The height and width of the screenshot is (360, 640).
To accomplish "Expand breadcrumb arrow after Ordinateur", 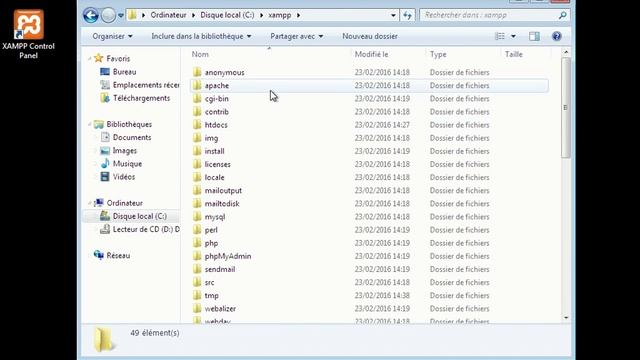I will tap(193, 15).
